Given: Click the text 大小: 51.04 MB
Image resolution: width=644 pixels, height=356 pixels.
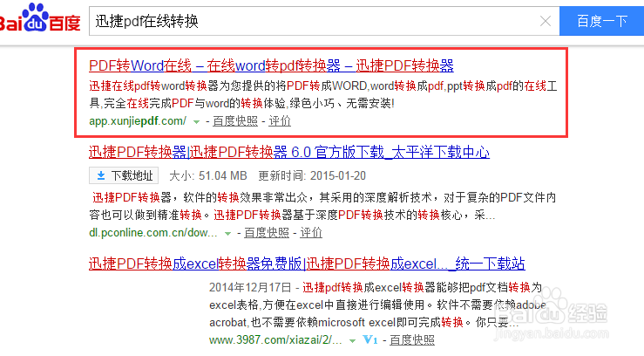Looking at the screenshot, I should tap(207, 176).
